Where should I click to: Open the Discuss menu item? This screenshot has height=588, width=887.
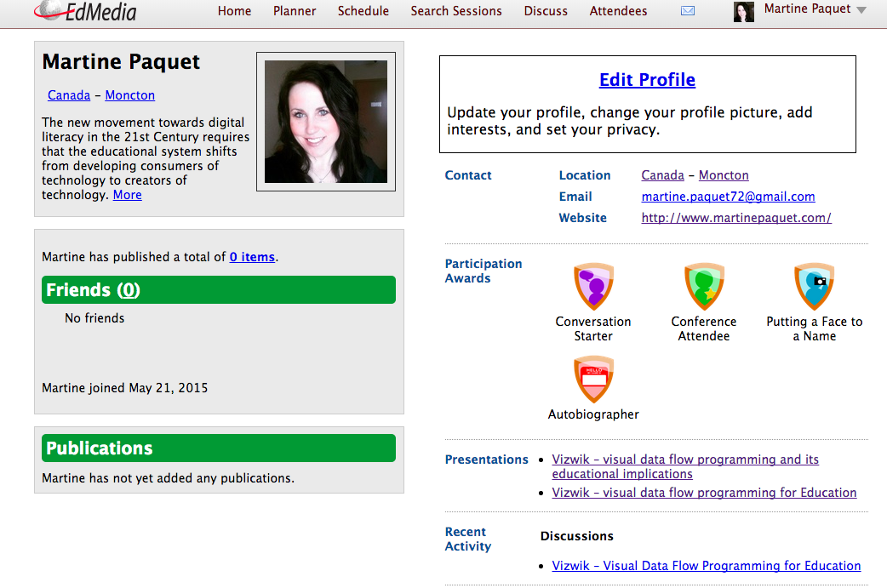546,11
